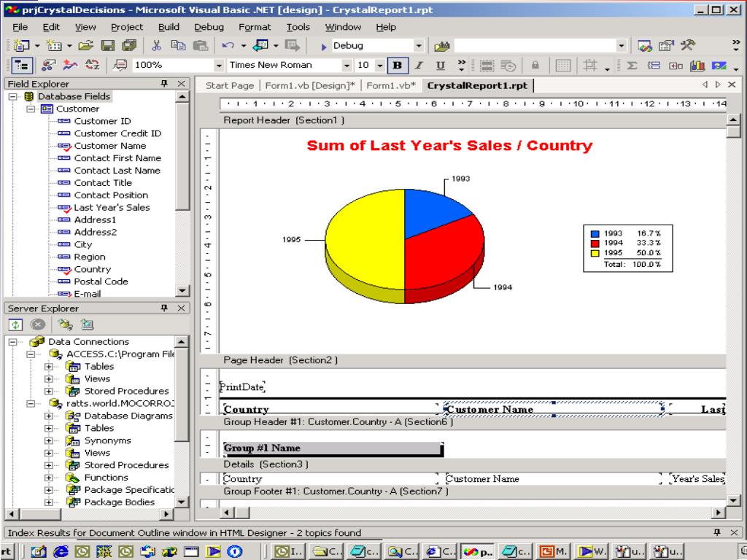Pin the Field Explorer panel
747x560 pixels.
click(x=164, y=83)
